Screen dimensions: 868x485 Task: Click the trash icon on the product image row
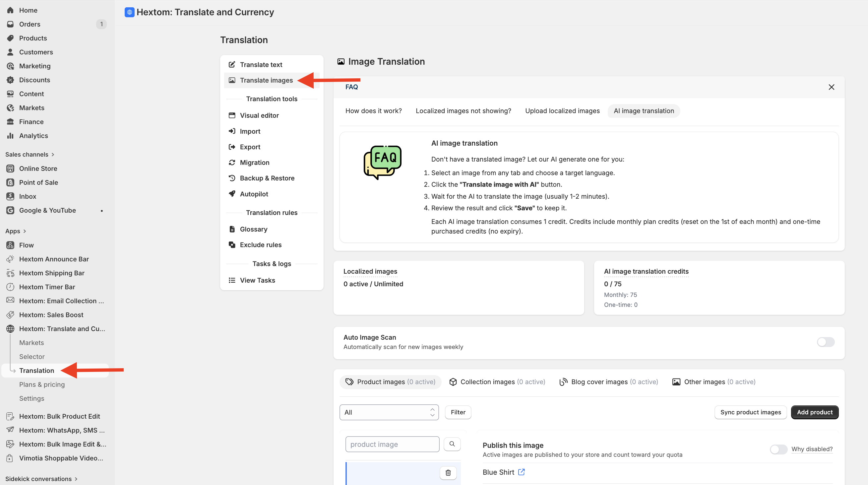click(448, 472)
